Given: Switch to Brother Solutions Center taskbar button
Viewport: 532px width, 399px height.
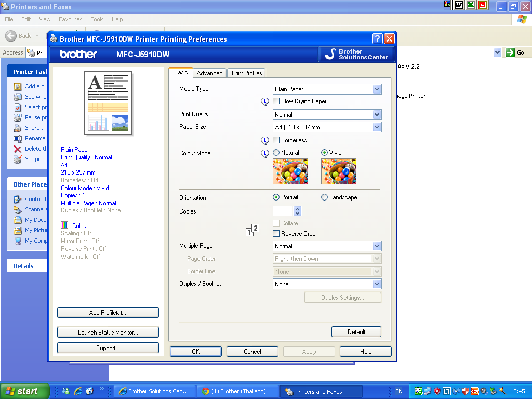Looking at the screenshot, I should click(x=155, y=391).
